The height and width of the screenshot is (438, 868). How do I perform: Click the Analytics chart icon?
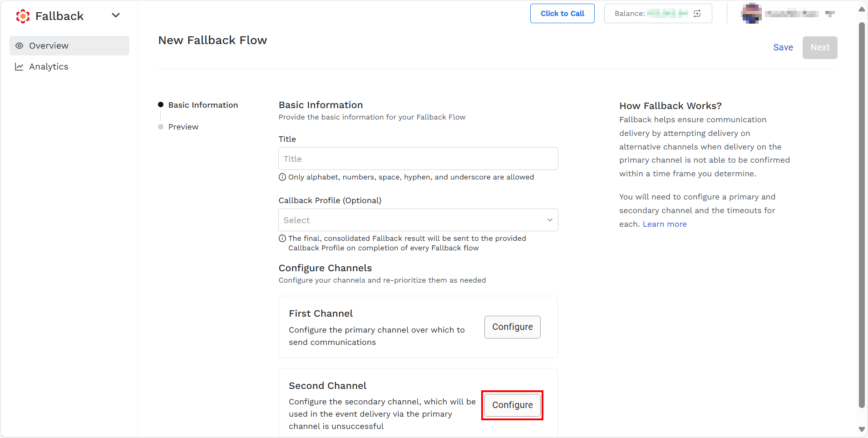pyautogui.click(x=19, y=67)
